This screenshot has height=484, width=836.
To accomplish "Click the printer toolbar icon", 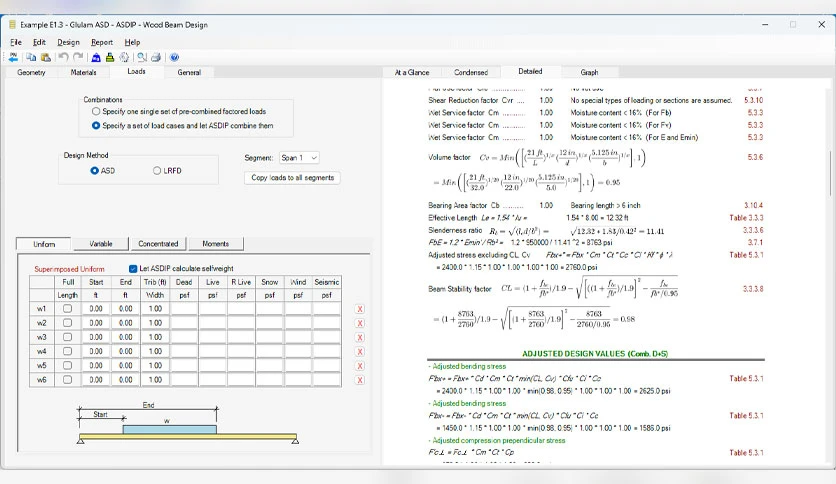I will point(156,57).
